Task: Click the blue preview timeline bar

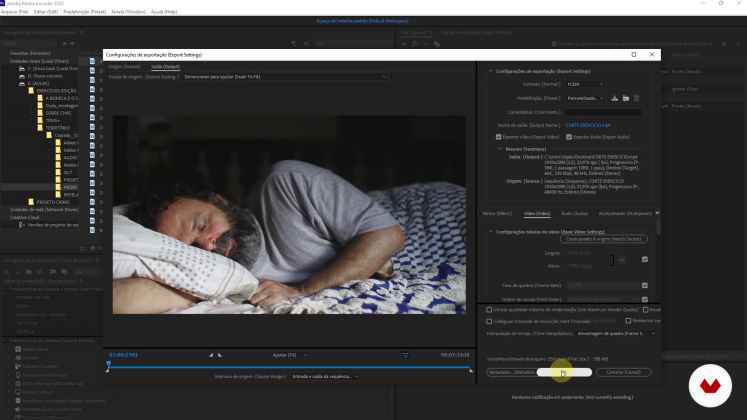Action: pos(290,364)
